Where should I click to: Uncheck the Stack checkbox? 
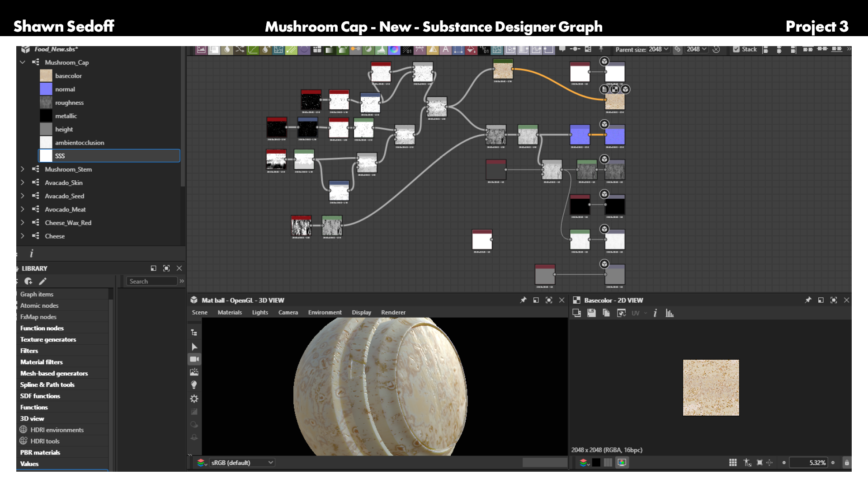(736, 49)
